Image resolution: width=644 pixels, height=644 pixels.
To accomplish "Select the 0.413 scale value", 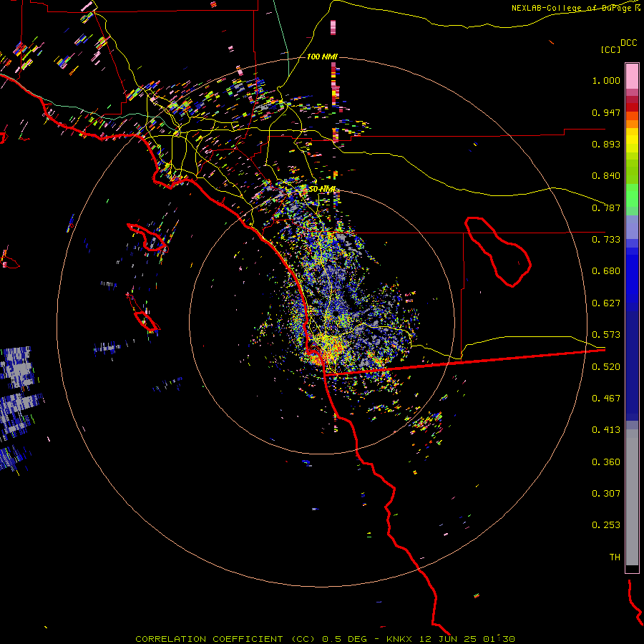I will click(x=606, y=430).
